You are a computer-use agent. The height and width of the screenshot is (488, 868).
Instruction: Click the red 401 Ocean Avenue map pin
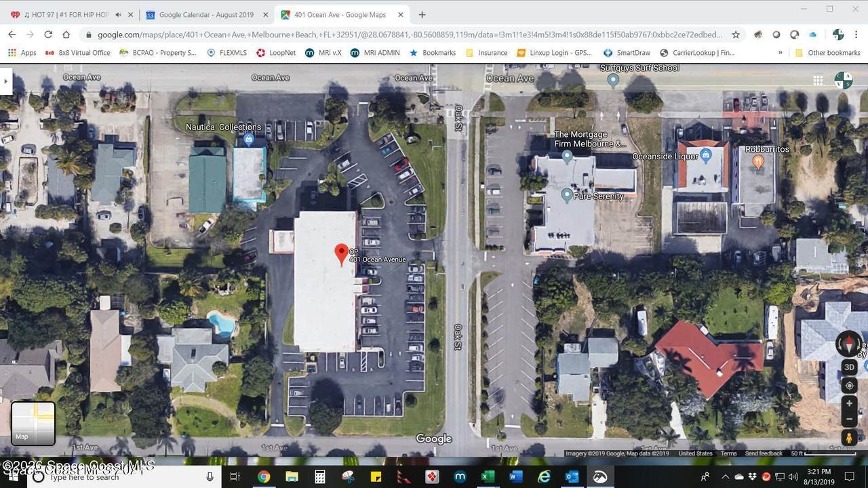tap(342, 255)
